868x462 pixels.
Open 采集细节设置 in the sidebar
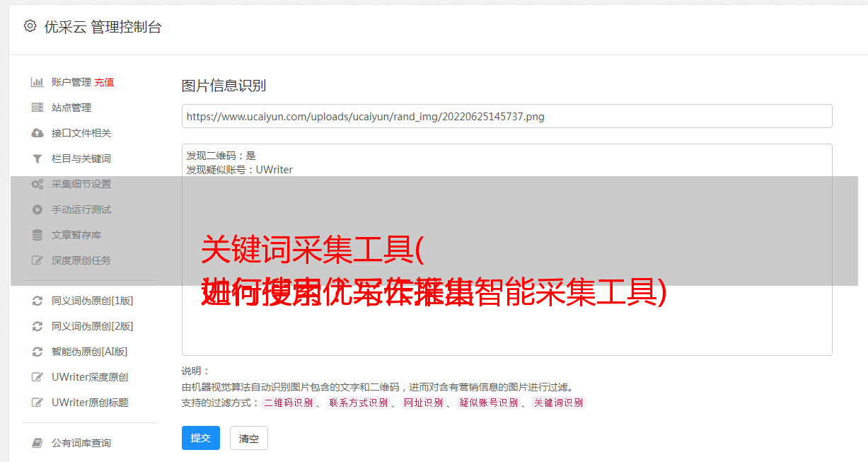pyautogui.click(x=81, y=184)
